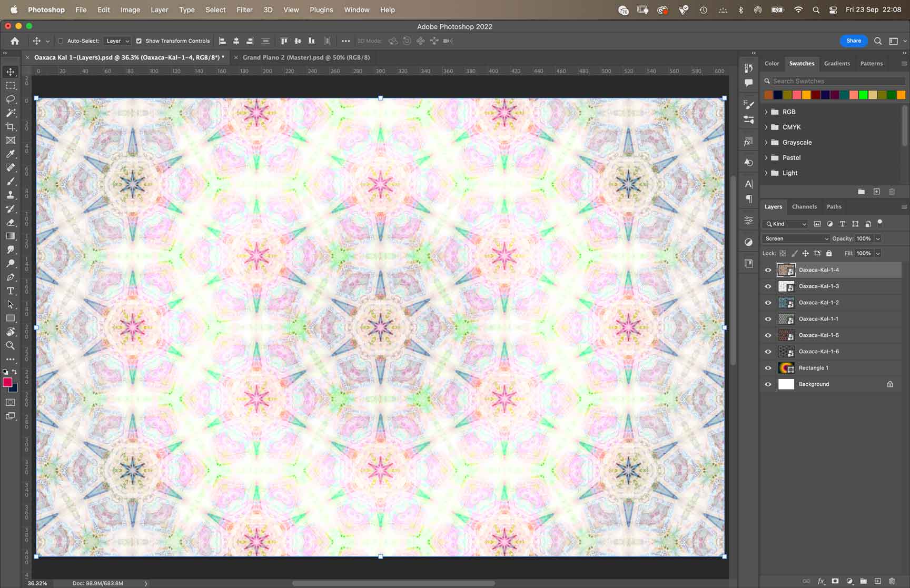Pick the bright green swatch in recents
Image resolution: width=910 pixels, height=588 pixels.
[x=863, y=95]
